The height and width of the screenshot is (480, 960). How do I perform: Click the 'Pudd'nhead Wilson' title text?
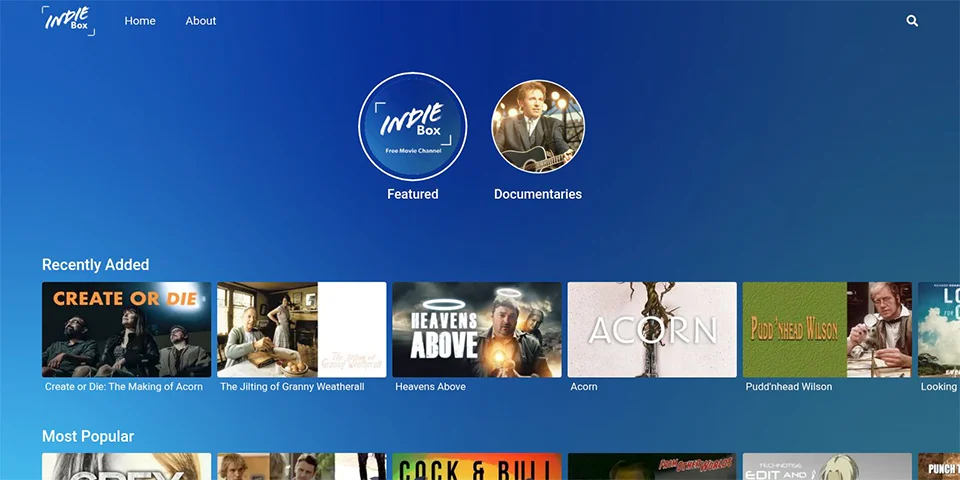pos(789,387)
